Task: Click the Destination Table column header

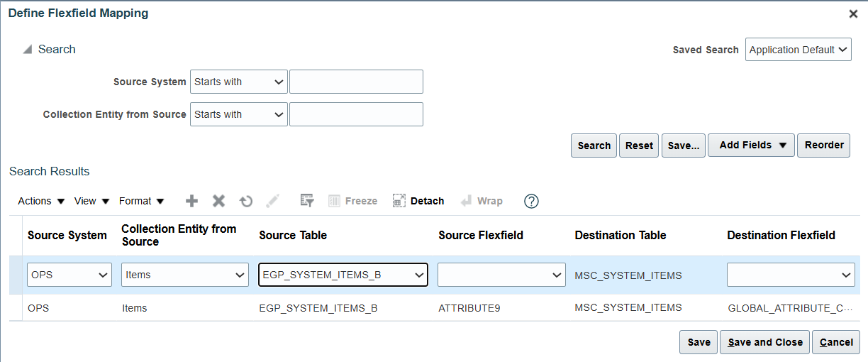Action: coord(621,235)
